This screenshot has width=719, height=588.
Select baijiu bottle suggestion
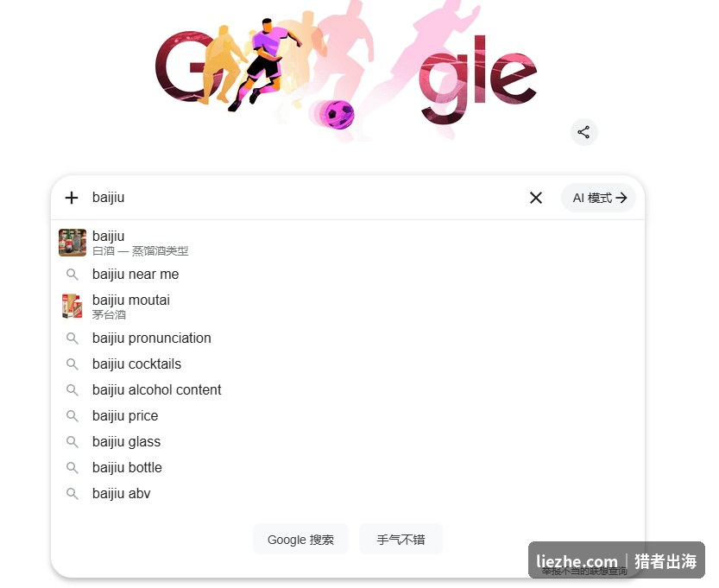[x=348, y=468]
